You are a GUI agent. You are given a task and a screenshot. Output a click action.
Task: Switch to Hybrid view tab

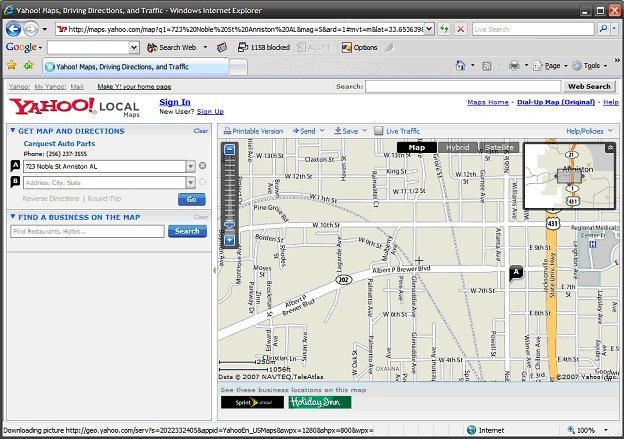coord(458,147)
